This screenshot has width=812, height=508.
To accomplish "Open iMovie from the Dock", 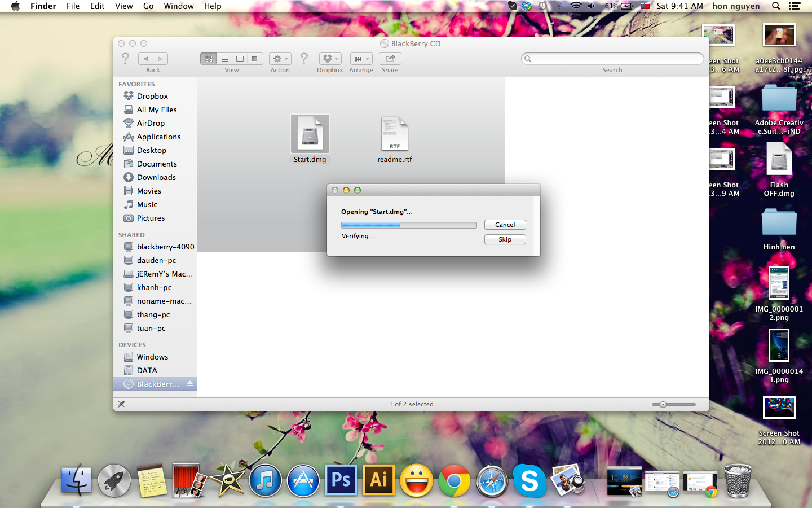I will [x=227, y=480].
